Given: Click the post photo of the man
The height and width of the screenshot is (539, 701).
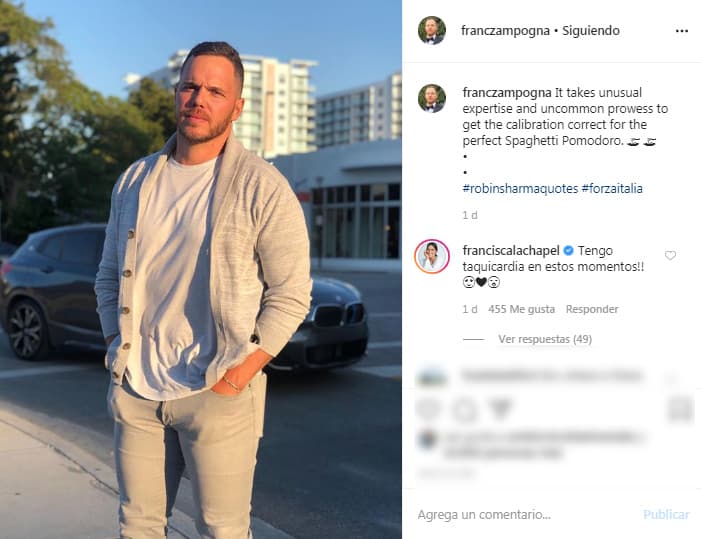Looking at the screenshot, I should (x=201, y=270).
